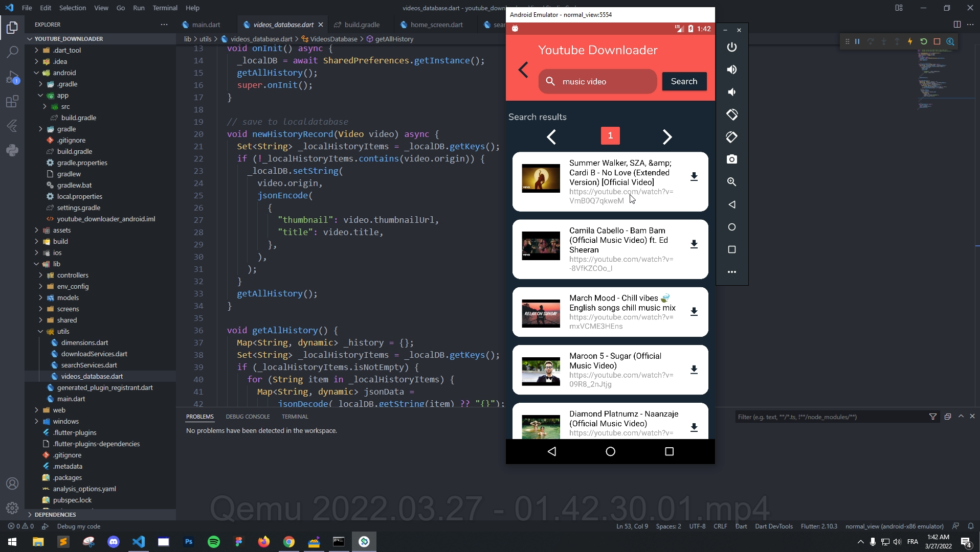Click emulator volume down button

pos(732,92)
